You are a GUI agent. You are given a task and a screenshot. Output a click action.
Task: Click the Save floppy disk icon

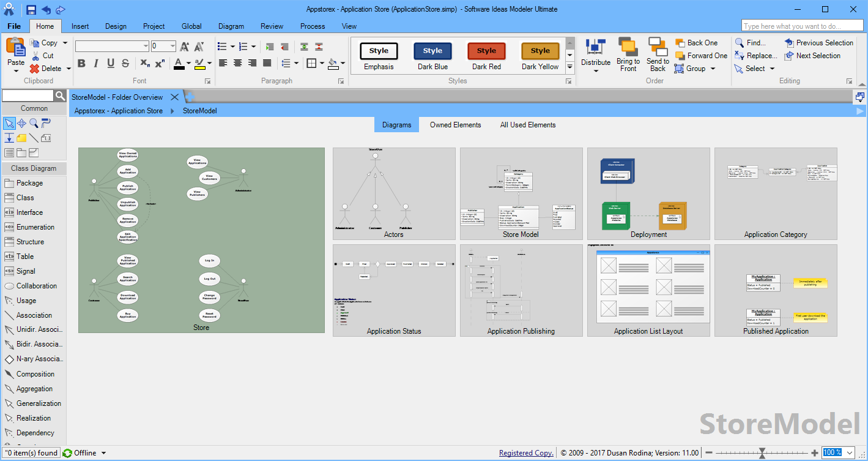(x=31, y=9)
